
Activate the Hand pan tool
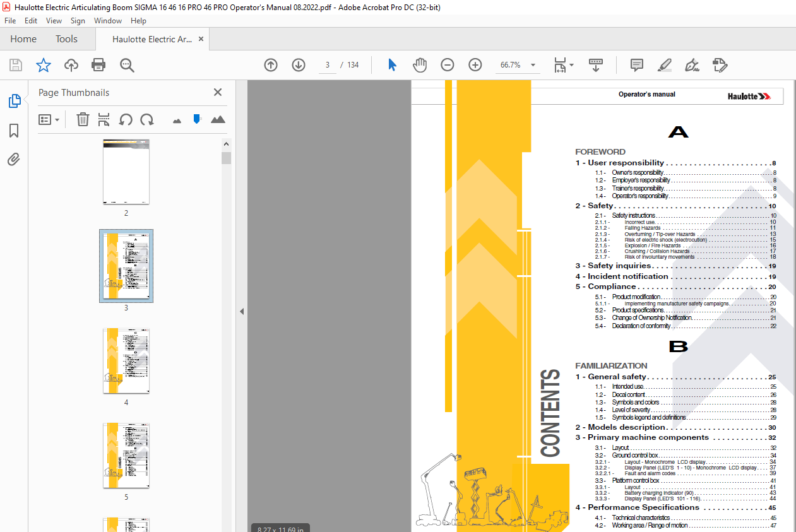tap(420, 65)
